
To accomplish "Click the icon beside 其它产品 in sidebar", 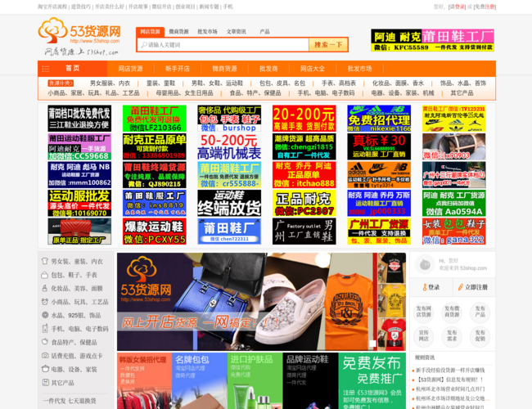I will [44, 383].
